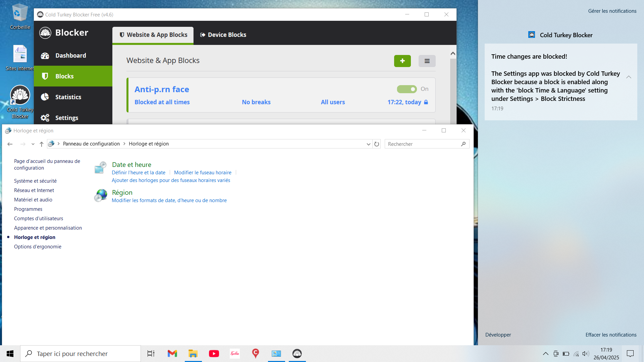Click 'Modifier les formats de date, d'heure ou de nombre'

[x=169, y=200]
